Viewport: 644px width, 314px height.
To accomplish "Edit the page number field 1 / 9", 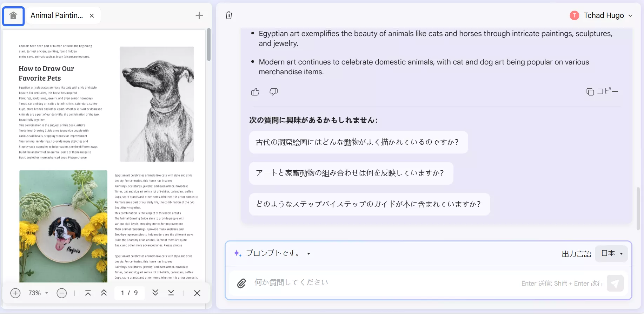I will coord(130,293).
